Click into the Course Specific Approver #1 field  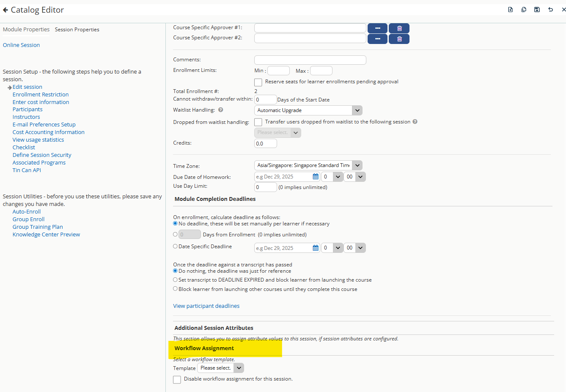click(x=310, y=28)
